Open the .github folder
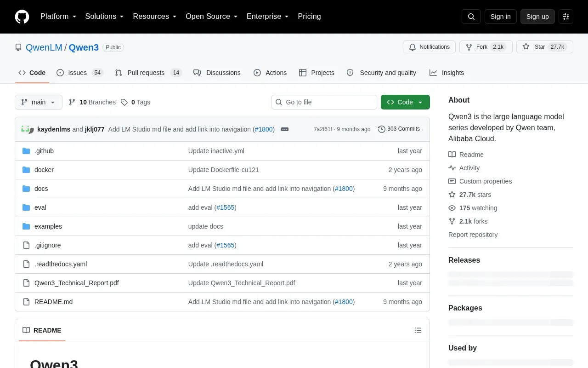 coord(44,151)
